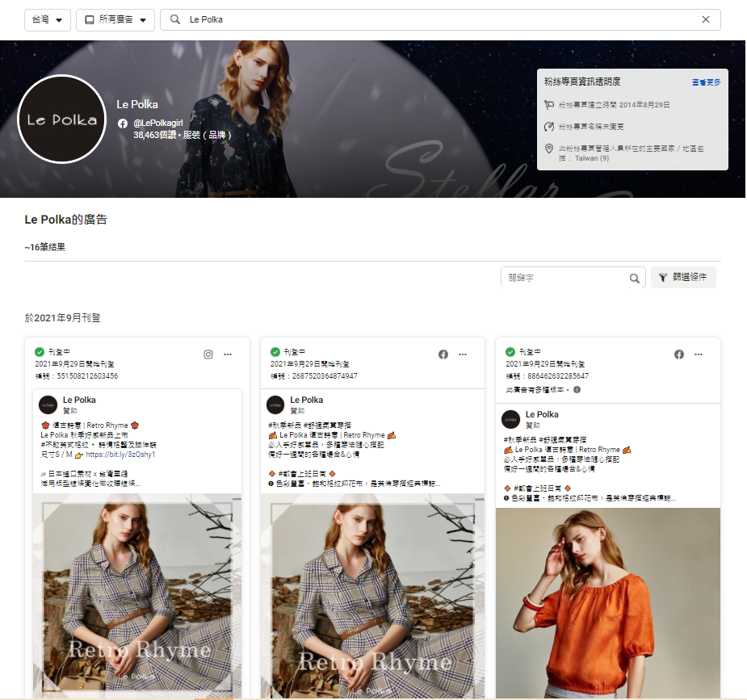Click the Facebook icon on second ad card
This screenshot has height=700, width=747.
(x=443, y=354)
